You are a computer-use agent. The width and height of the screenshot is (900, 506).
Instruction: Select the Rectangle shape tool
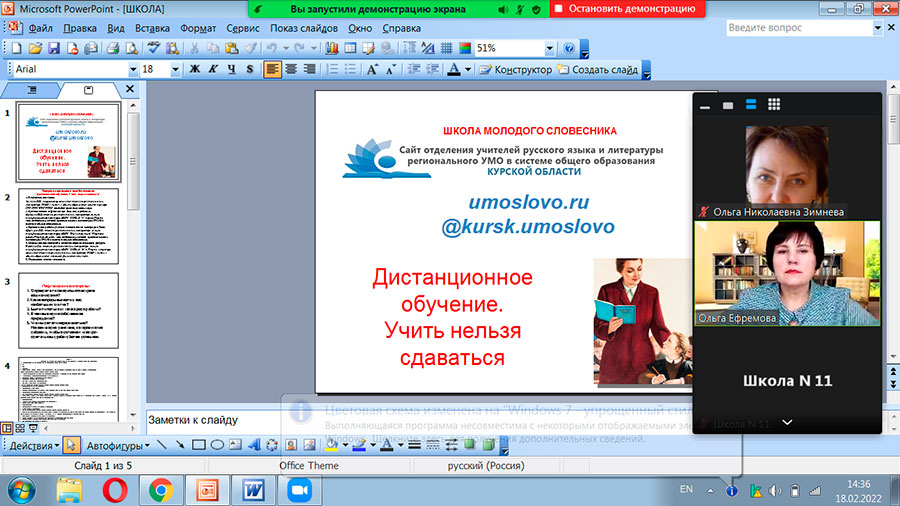199,445
